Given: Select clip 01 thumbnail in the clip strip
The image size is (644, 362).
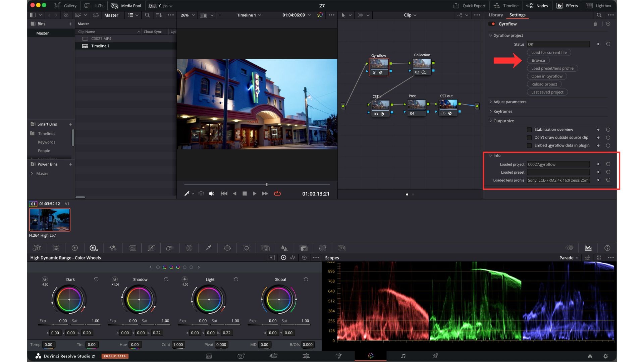Looking at the screenshot, I should tap(50, 220).
